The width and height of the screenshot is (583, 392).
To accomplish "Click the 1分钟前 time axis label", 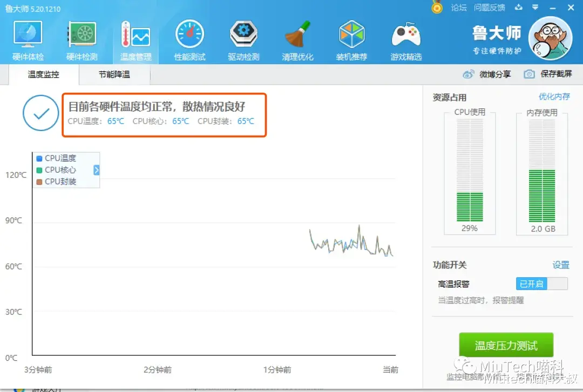I will [x=277, y=370].
